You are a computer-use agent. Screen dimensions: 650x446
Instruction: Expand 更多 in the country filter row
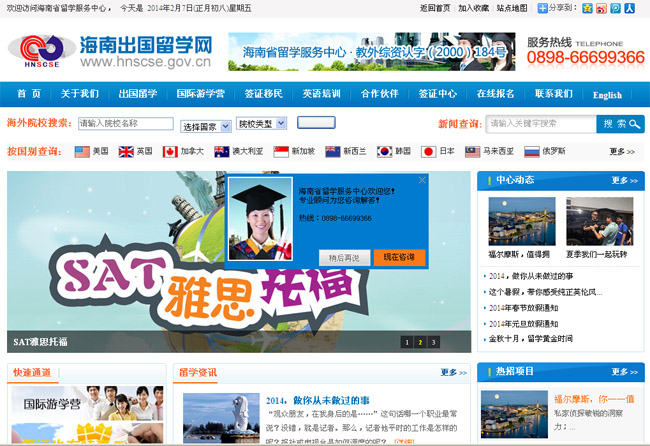621,152
